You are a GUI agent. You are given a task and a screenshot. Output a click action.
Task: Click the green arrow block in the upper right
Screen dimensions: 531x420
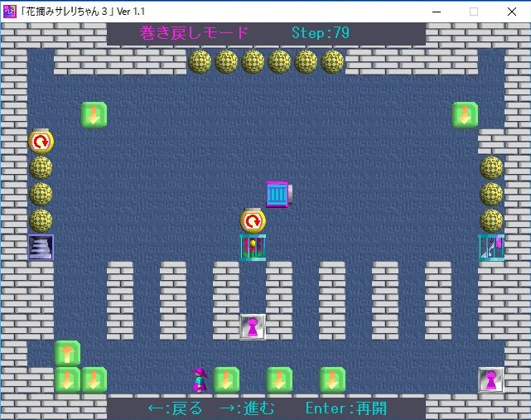(x=465, y=114)
